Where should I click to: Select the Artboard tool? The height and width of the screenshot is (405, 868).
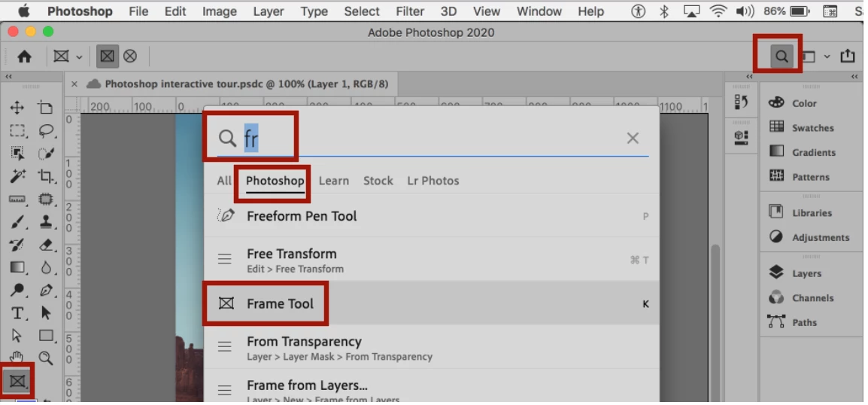(45, 108)
